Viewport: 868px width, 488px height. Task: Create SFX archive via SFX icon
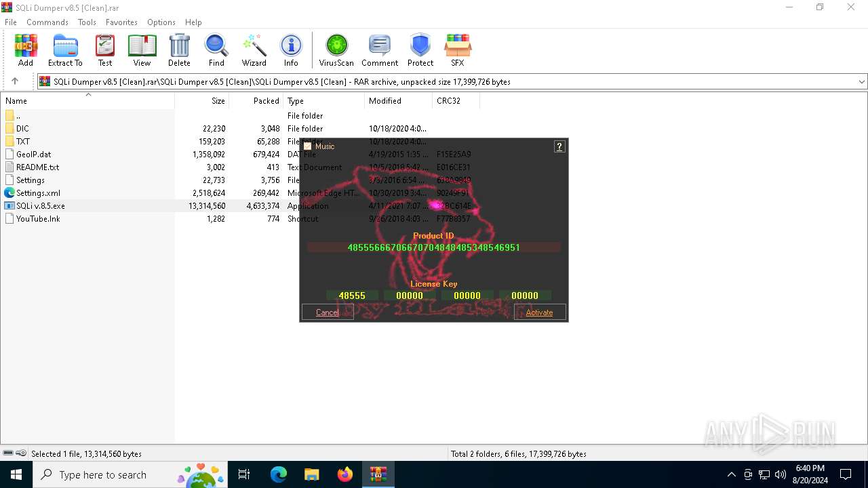pos(458,51)
